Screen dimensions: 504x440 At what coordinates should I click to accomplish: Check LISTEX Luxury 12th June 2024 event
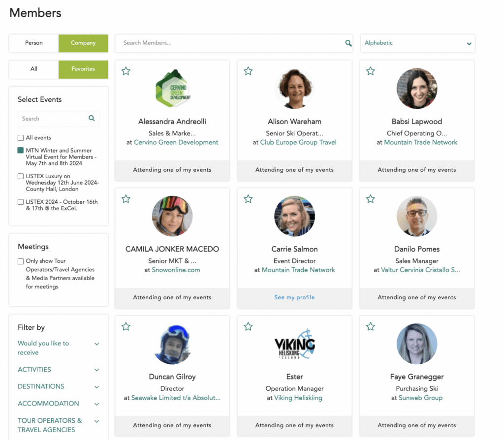click(21, 176)
